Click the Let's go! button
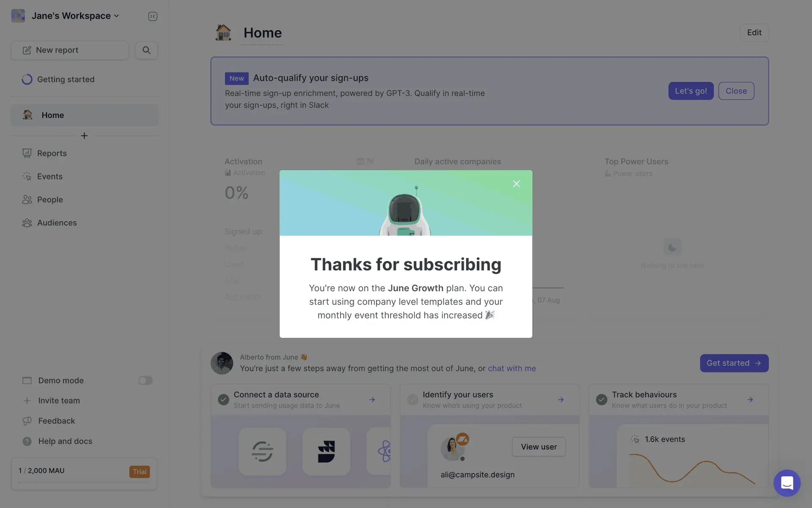Image resolution: width=812 pixels, height=508 pixels. pyautogui.click(x=691, y=91)
